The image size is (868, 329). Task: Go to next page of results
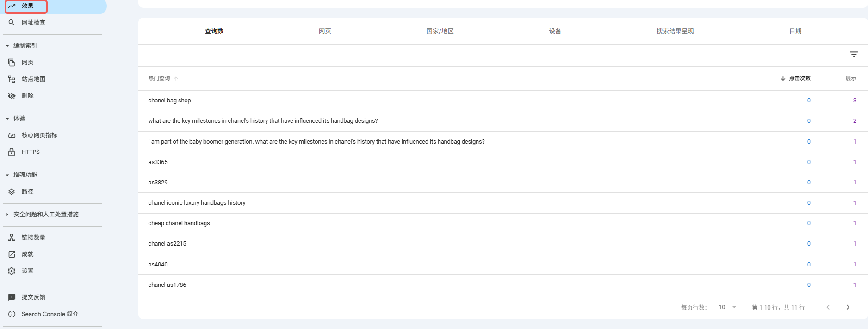[848, 307]
